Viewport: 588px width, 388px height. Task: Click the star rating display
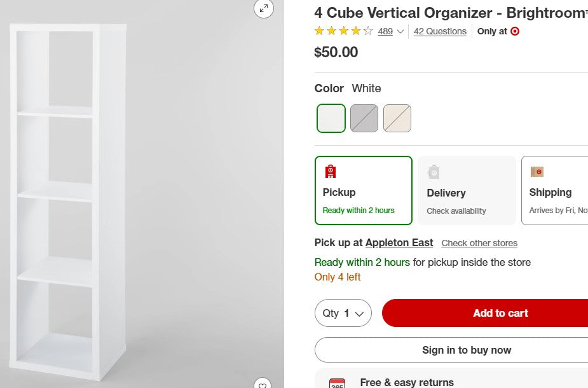[x=343, y=31]
